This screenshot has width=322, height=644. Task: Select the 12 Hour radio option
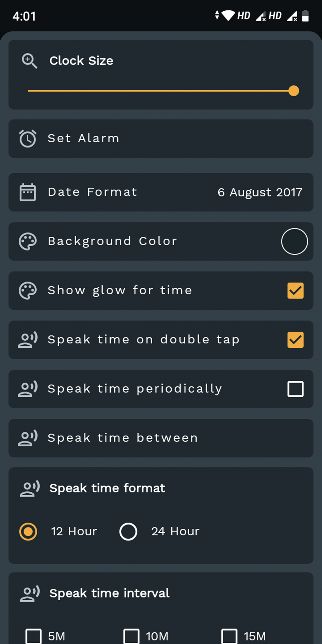28,531
